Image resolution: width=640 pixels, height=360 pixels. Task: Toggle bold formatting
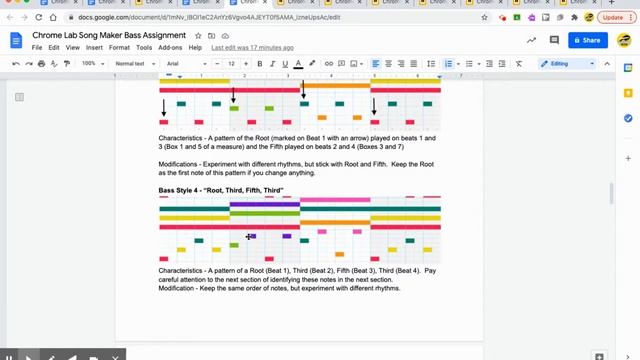(260, 64)
